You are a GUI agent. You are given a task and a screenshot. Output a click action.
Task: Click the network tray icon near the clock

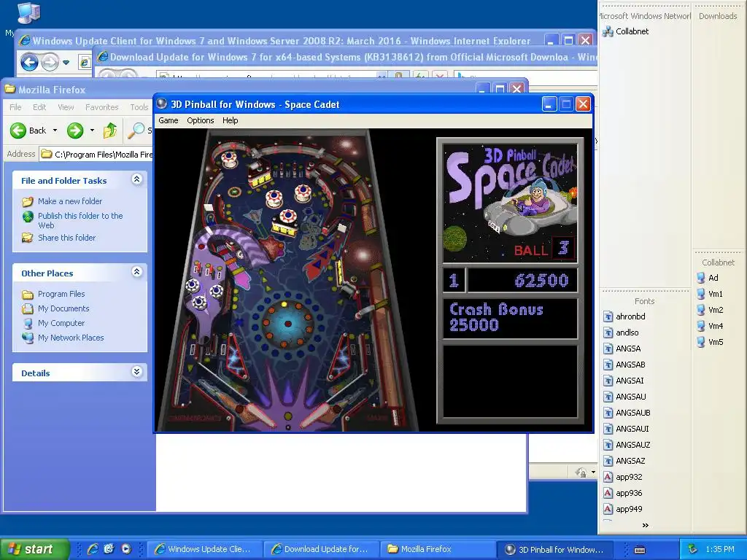692,549
